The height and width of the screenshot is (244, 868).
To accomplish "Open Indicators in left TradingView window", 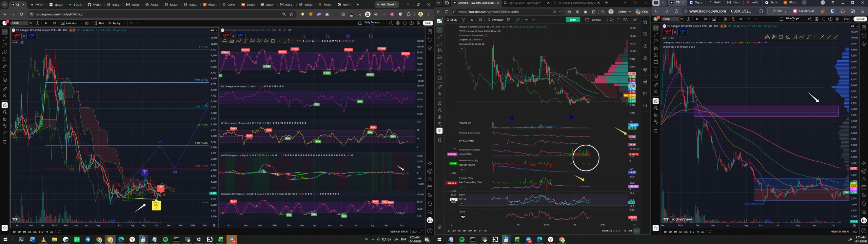I will (x=69, y=23).
